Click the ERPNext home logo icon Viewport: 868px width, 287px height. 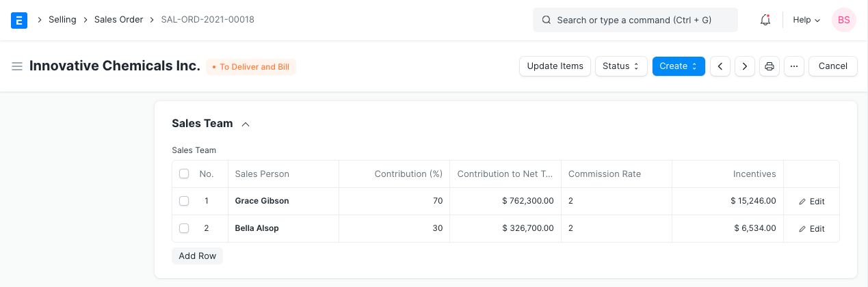coord(19,20)
